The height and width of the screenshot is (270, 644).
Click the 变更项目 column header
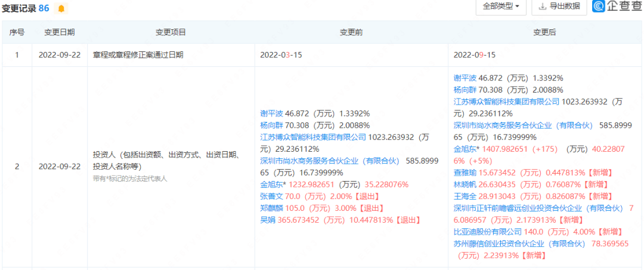click(x=171, y=32)
